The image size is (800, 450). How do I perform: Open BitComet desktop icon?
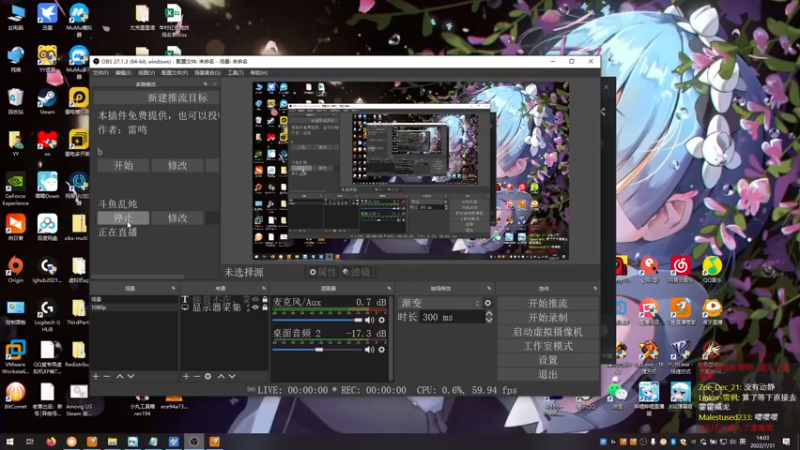pos(15,396)
